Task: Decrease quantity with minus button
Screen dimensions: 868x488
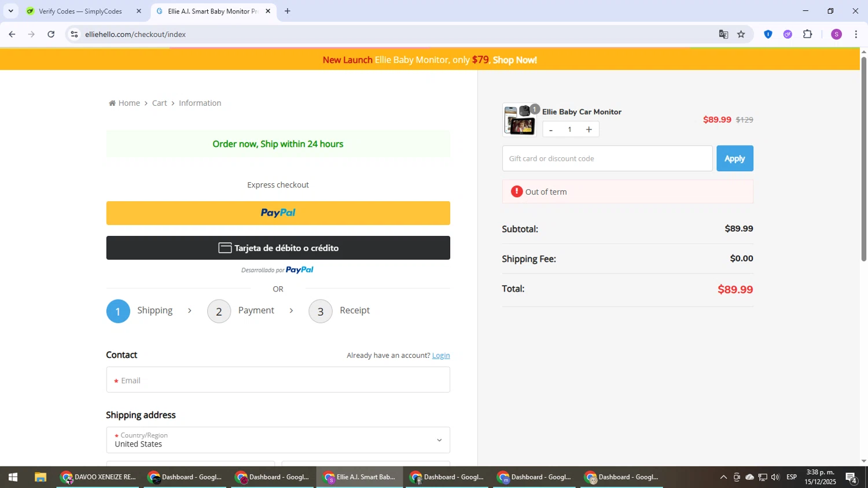Action: [551, 130]
